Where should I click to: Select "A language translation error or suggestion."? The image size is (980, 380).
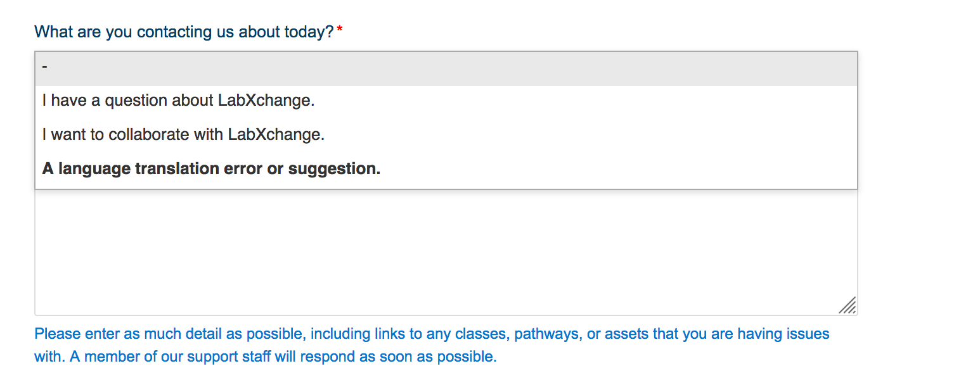point(211,169)
